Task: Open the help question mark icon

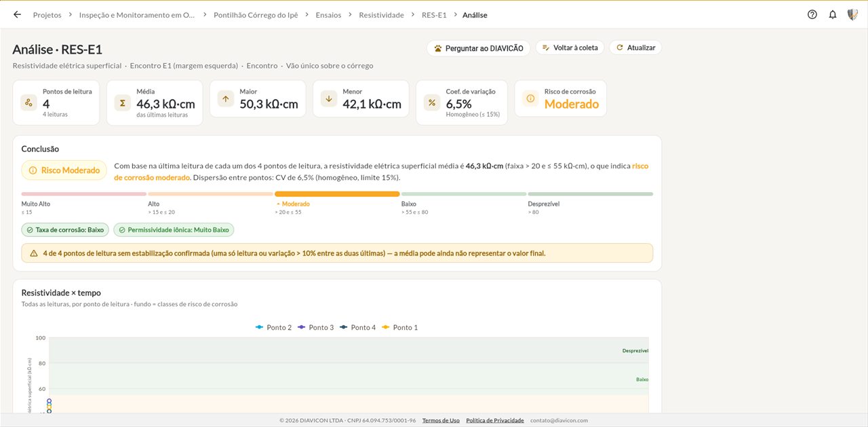Action: [812, 14]
